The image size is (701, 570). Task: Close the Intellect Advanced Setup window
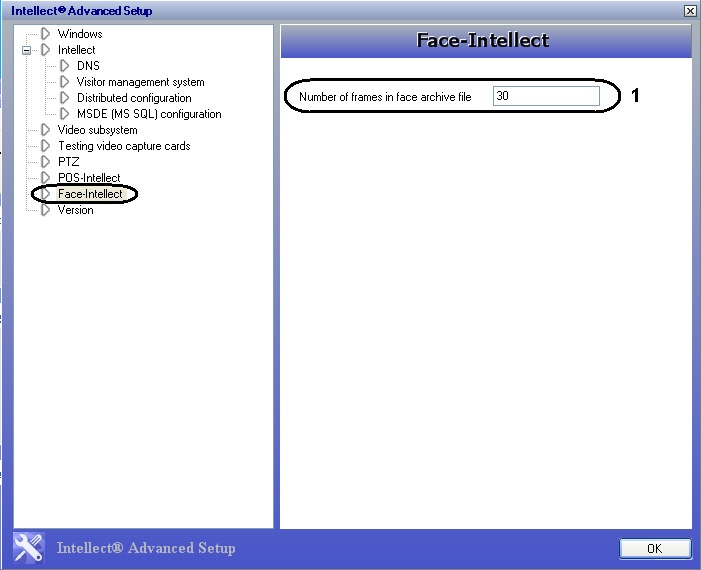689,11
